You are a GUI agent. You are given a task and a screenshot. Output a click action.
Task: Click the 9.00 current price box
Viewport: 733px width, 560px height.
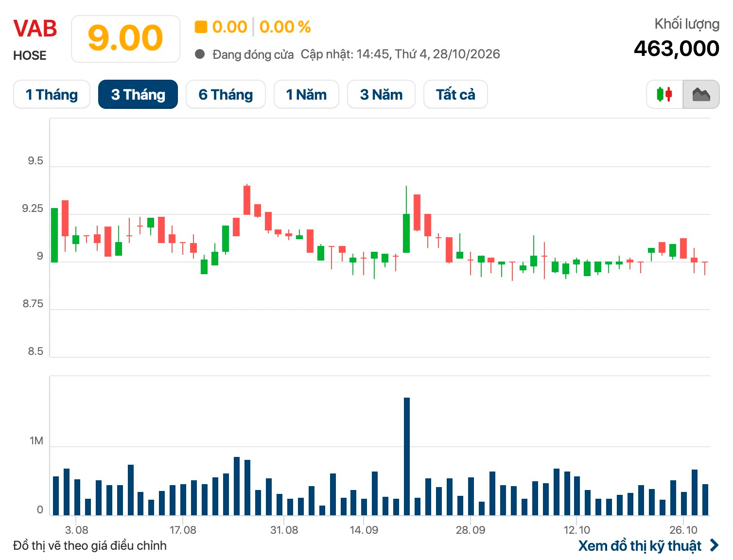point(125,39)
